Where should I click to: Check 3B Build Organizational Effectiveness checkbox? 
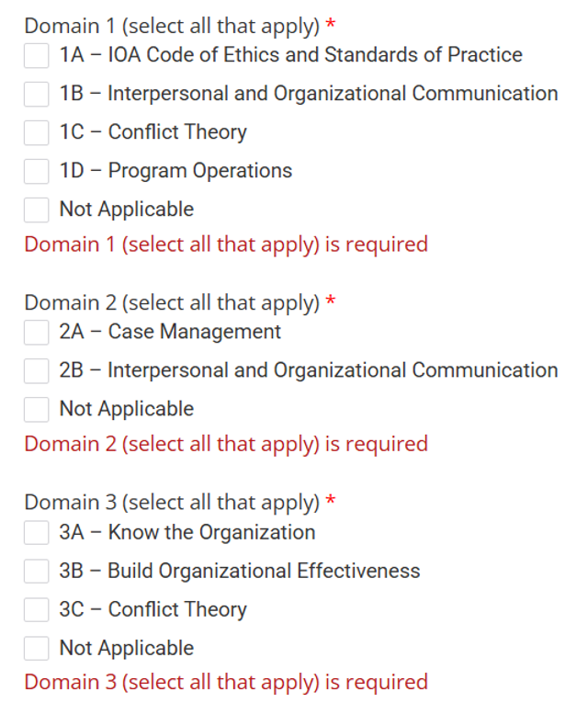(x=36, y=571)
